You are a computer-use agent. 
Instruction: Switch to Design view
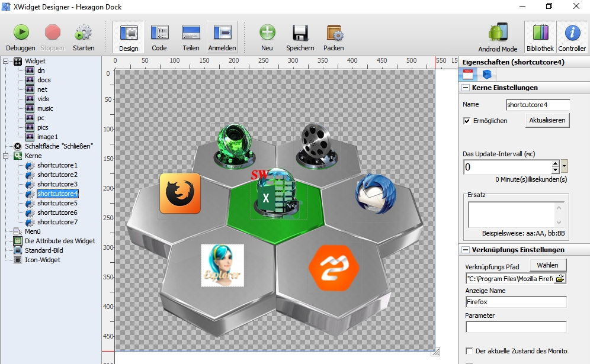point(129,37)
